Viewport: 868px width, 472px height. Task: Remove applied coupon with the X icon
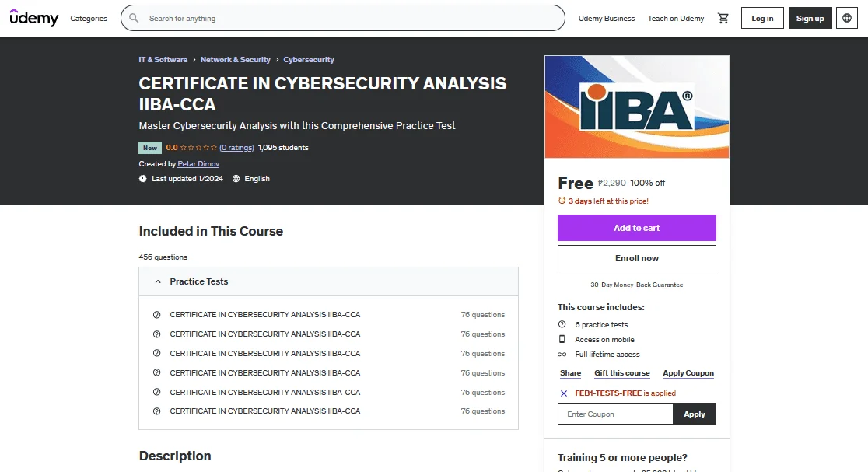[x=564, y=393]
